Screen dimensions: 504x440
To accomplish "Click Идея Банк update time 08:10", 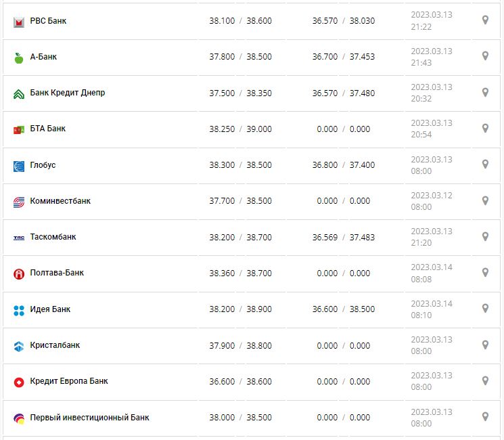I will click(x=421, y=315).
